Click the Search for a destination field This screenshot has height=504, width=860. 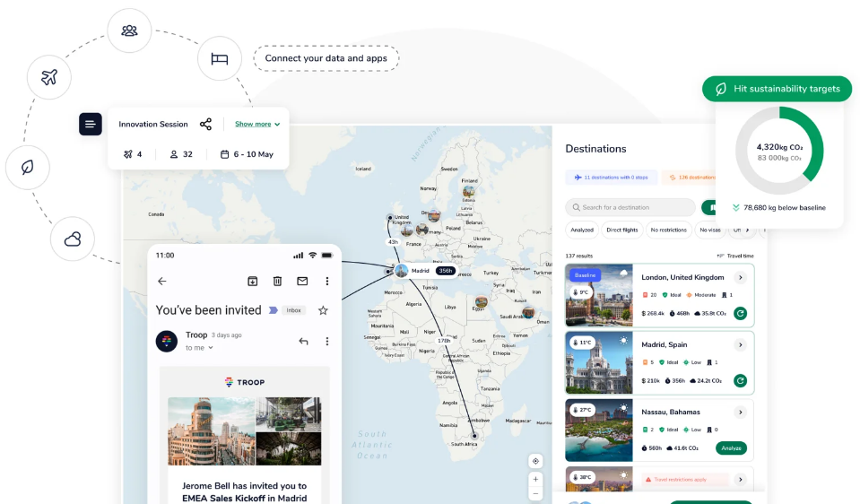point(630,207)
